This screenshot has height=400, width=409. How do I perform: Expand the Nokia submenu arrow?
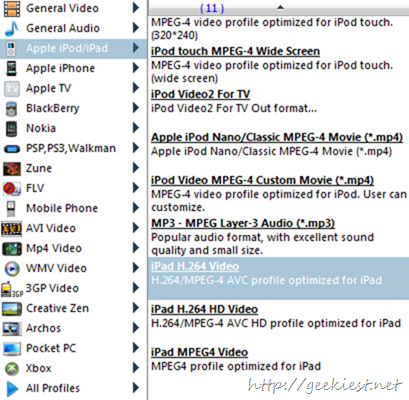point(135,128)
